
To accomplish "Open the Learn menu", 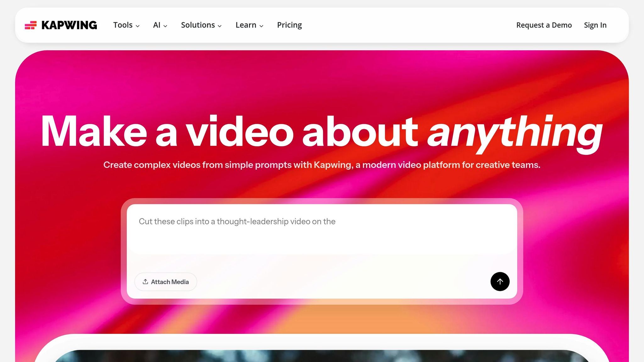I will point(246,25).
